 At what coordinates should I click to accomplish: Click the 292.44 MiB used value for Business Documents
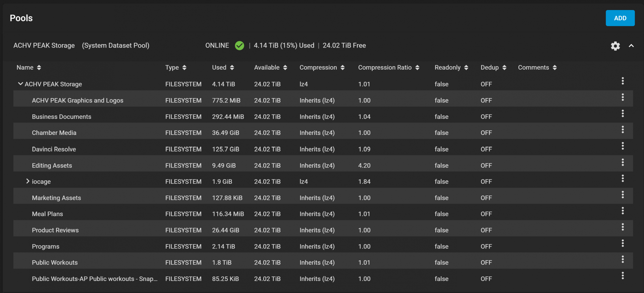pyautogui.click(x=228, y=117)
